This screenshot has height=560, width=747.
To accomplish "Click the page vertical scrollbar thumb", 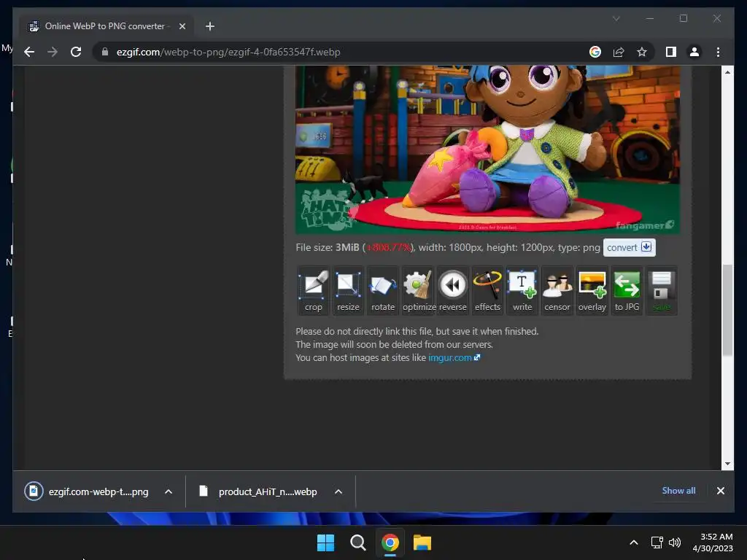I will [x=727, y=310].
